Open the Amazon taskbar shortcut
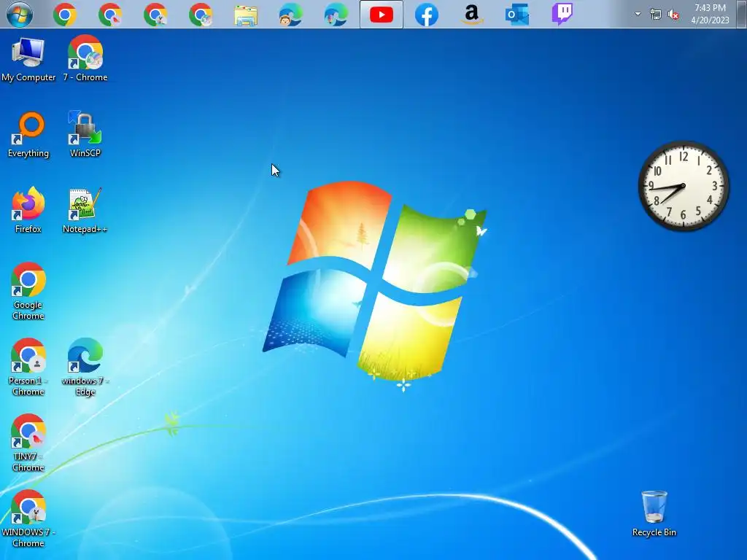This screenshot has height=560, width=747. pos(472,15)
